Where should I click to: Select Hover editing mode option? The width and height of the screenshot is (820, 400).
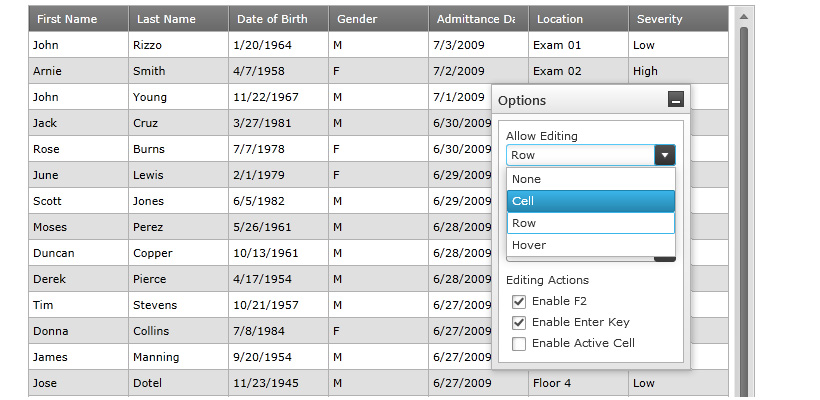591,245
